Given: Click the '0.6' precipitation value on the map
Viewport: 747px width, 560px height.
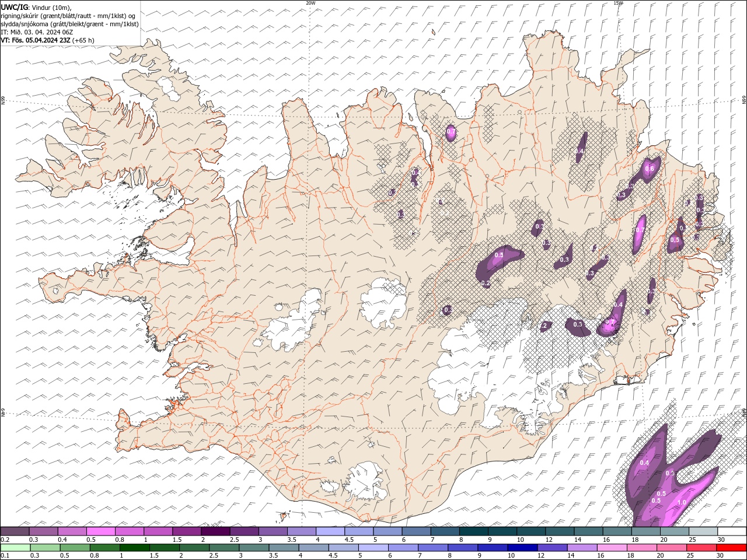Looking at the screenshot, I should 649,169.
